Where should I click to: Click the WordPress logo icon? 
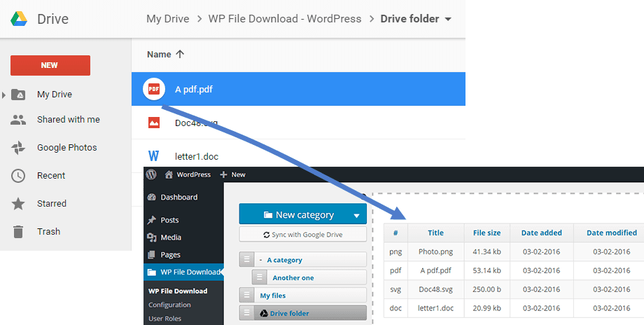click(x=152, y=174)
